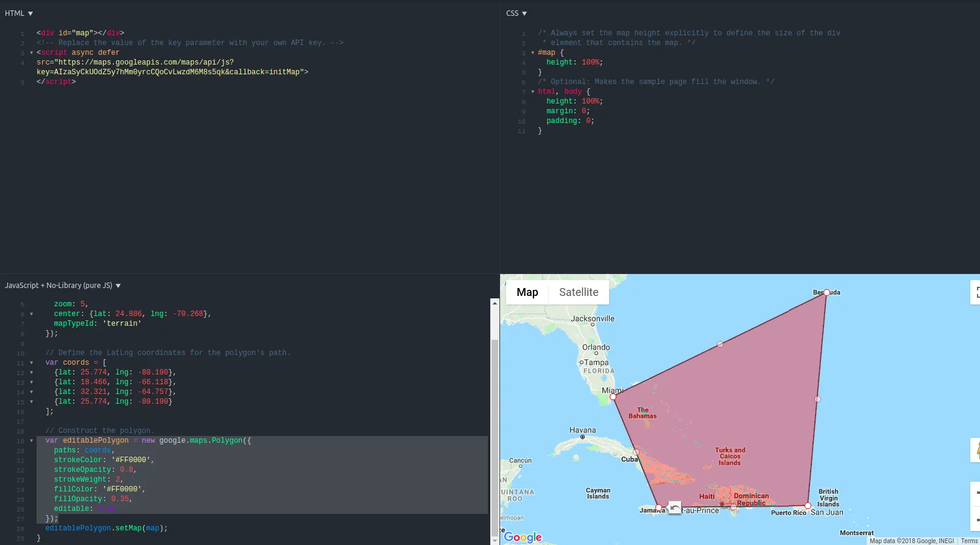Viewport: 980px width, 545px height.
Task: Select the polygon vertex handle at Miami
Action: point(613,397)
